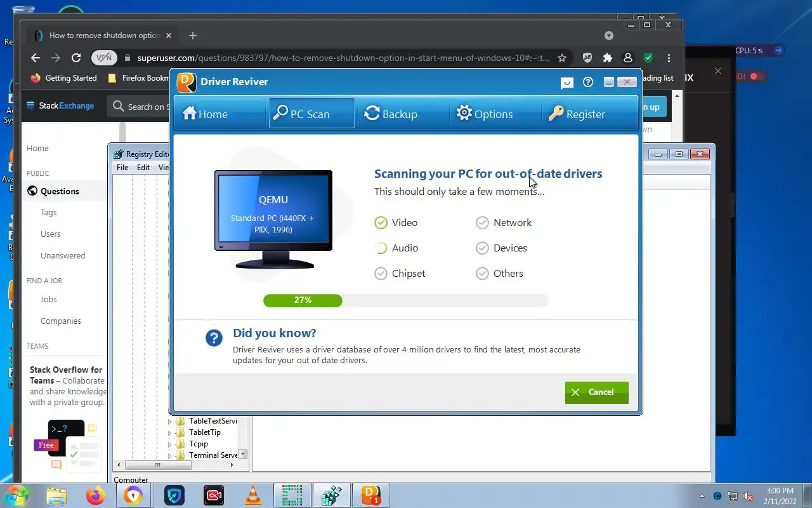Click the Devices scan status icon
The image size is (812, 508).
click(483, 248)
